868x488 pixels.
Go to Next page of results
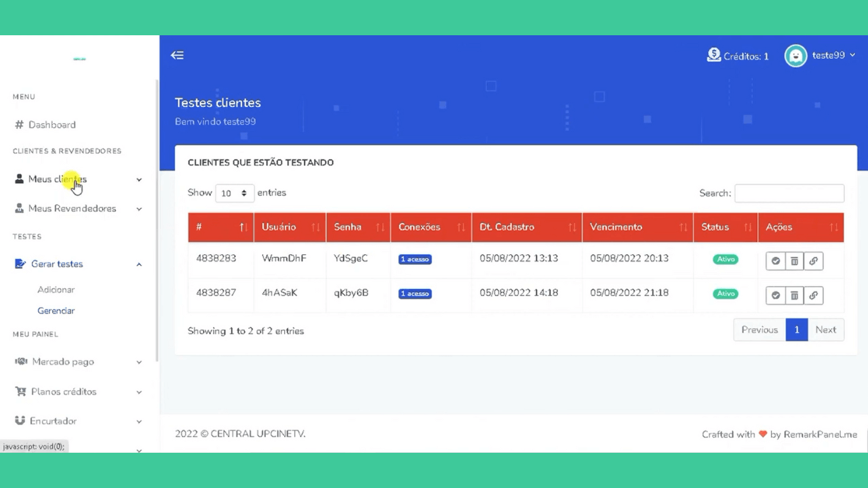point(825,330)
